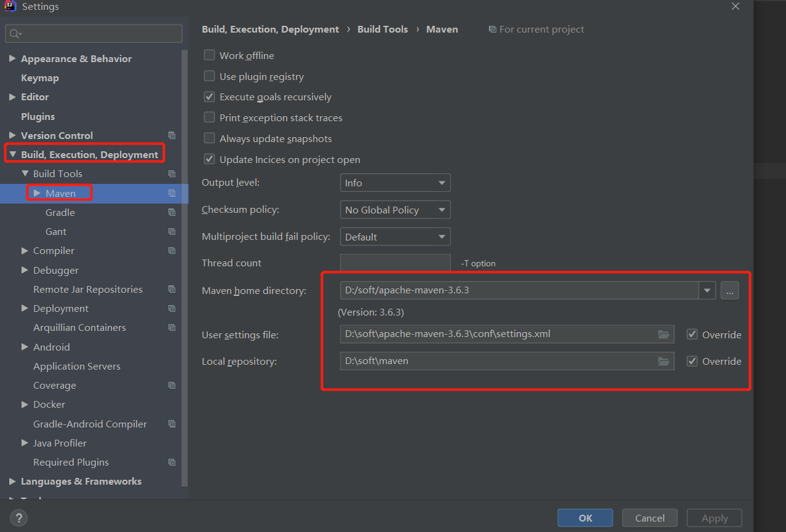
Task: Collapse Build, Execution, Deployment arrow
Action: click(12, 154)
